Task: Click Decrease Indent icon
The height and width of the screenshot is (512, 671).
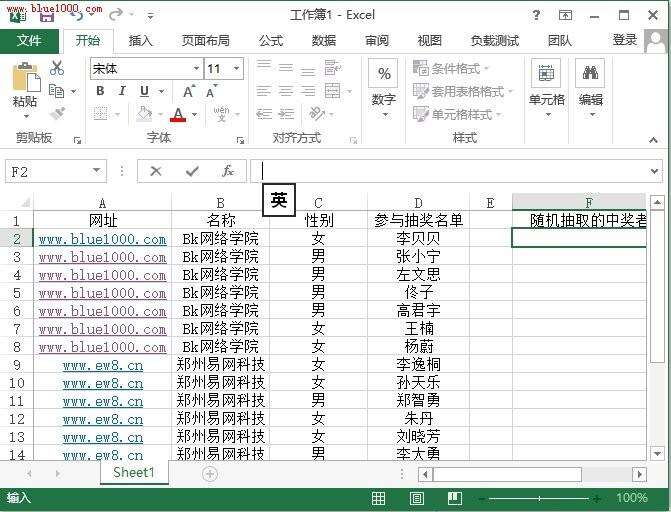Action: coord(264,114)
